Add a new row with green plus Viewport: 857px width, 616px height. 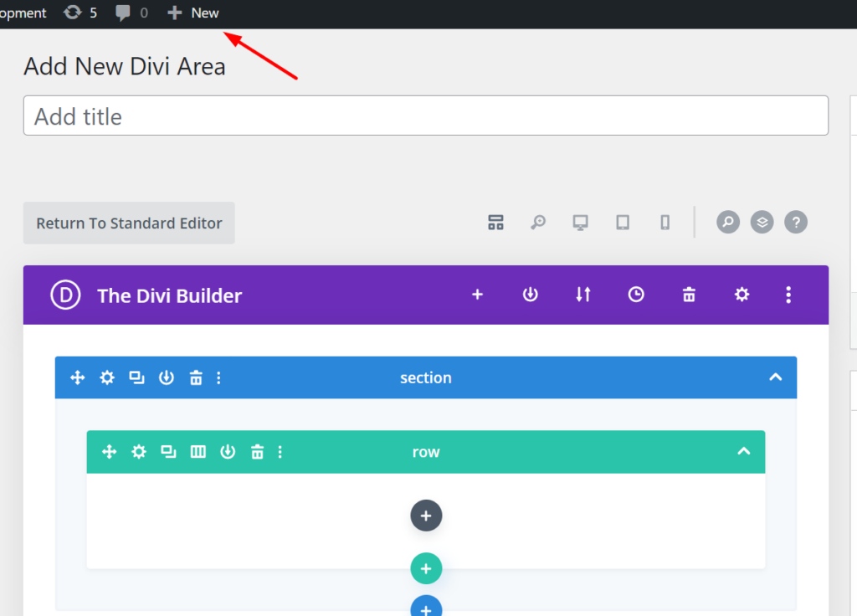[426, 568]
